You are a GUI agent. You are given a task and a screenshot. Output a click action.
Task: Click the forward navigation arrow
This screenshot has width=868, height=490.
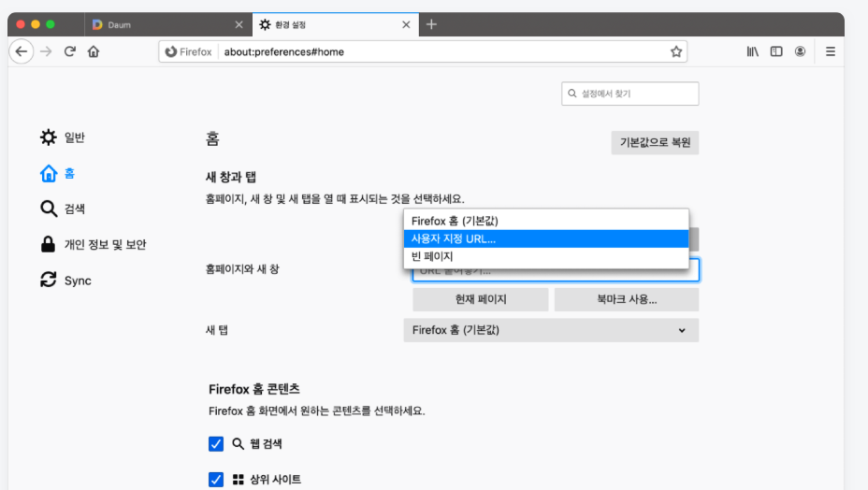tap(46, 51)
